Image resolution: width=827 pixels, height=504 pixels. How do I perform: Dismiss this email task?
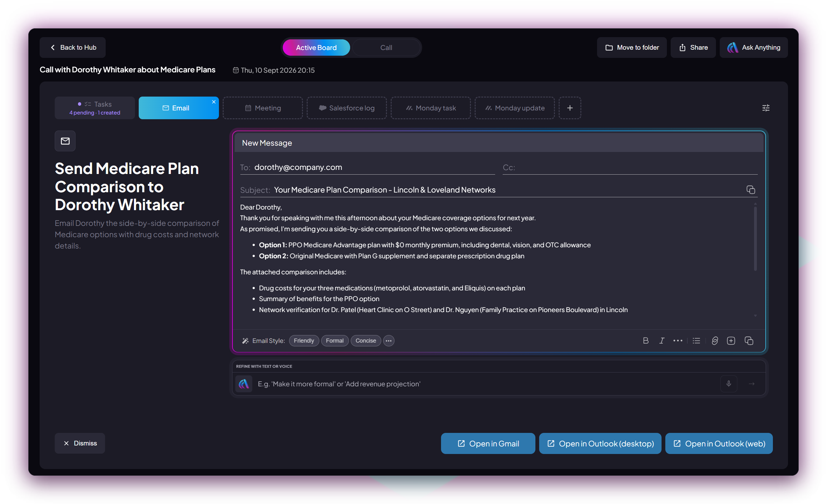[80, 443]
